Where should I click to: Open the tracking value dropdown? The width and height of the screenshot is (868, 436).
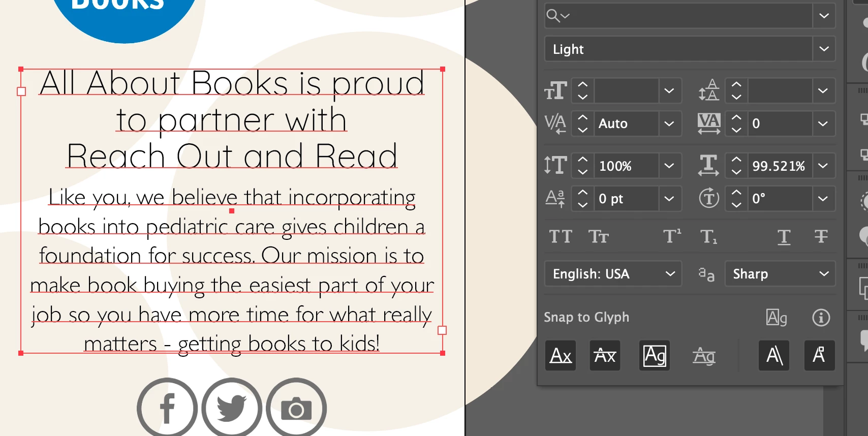tap(823, 123)
